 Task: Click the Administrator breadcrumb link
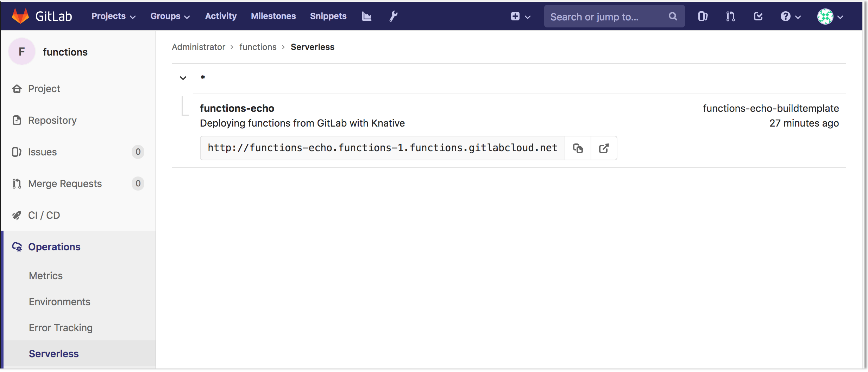point(198,47)
